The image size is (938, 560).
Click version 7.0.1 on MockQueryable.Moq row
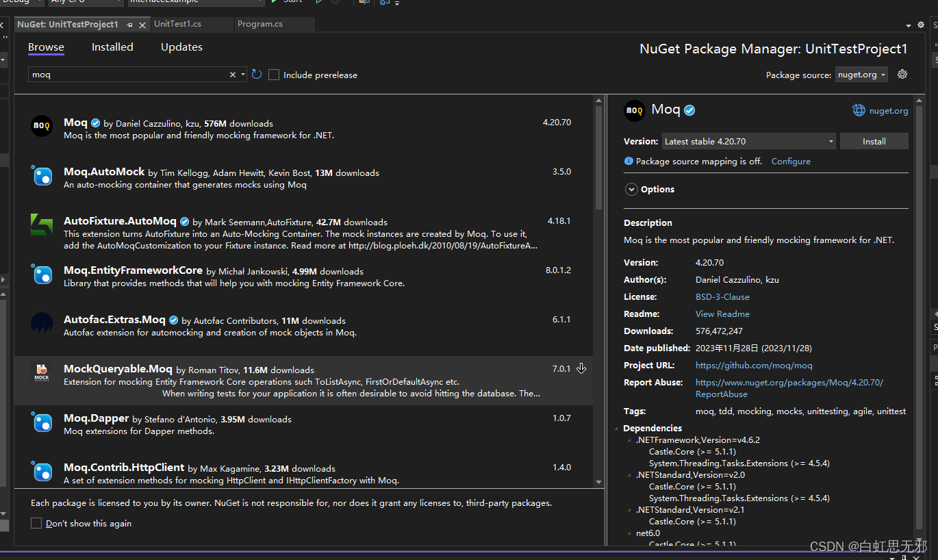561,369
